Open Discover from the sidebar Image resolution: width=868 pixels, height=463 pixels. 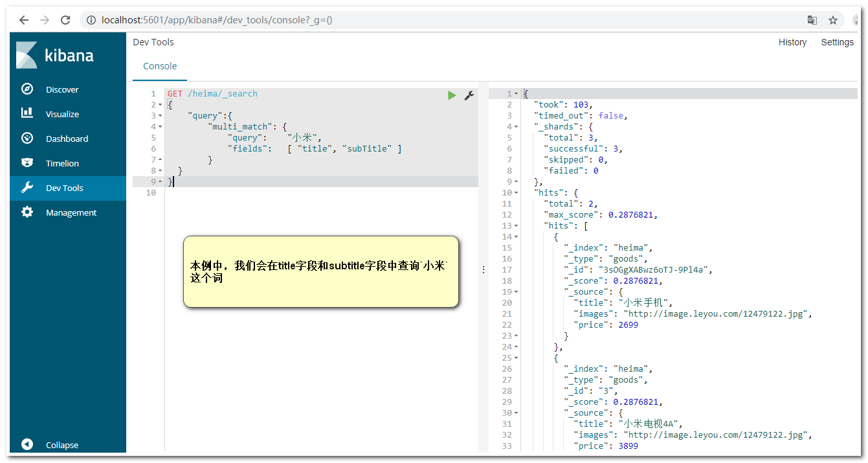(x=62, y=89)
